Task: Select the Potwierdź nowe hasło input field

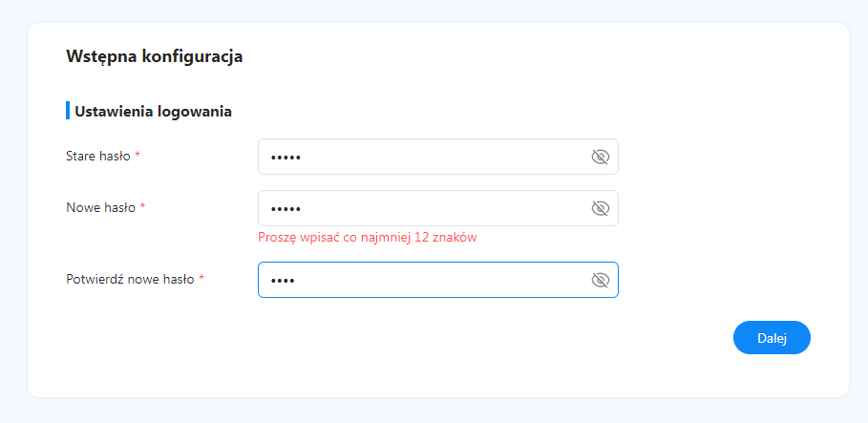Action: 438,280
